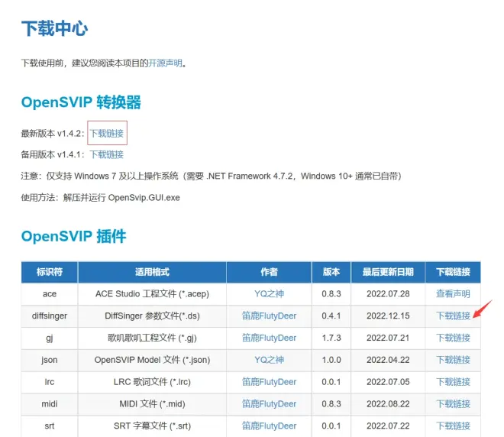Click the 下载中心 page heading

point(54,28)
